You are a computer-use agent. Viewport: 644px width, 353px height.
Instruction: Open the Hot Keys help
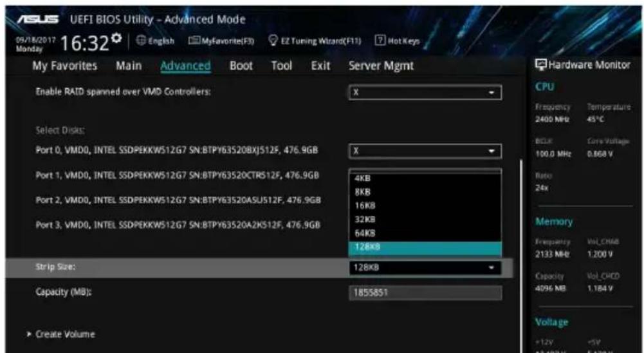[404, 41]
